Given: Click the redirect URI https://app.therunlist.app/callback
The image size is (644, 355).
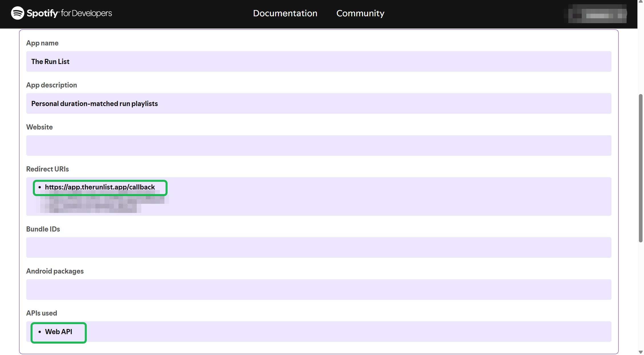Looking at the screenshot, I should 100,187.
